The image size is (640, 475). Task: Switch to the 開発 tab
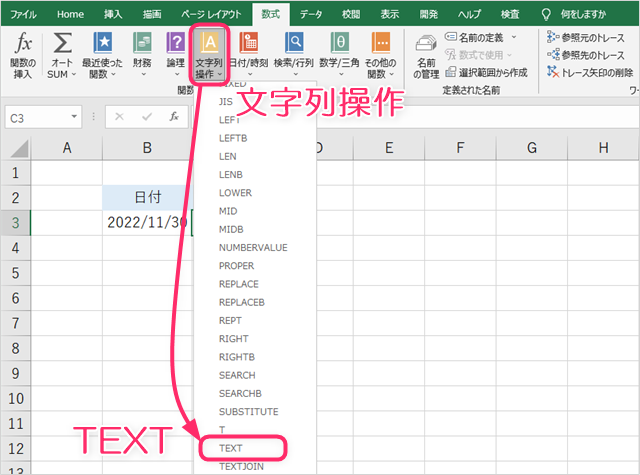[429, 14]
